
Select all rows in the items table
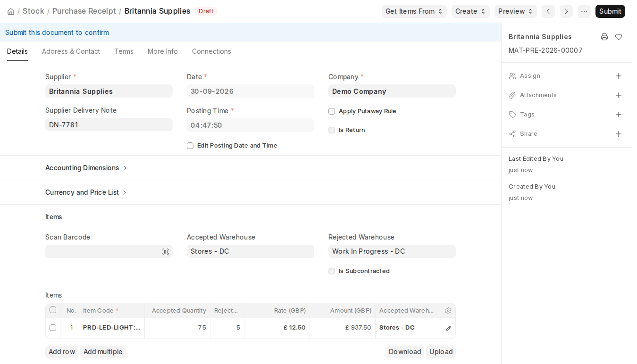click(53, 310)
